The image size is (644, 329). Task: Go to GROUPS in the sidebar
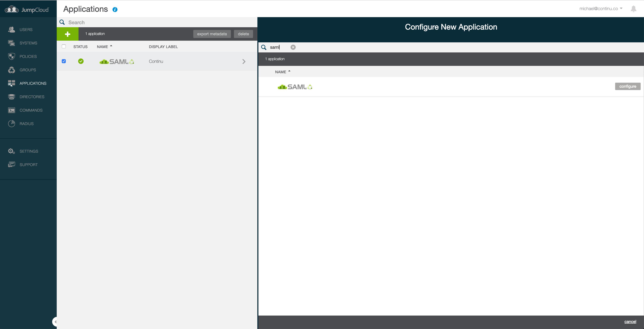pos(28,70)
